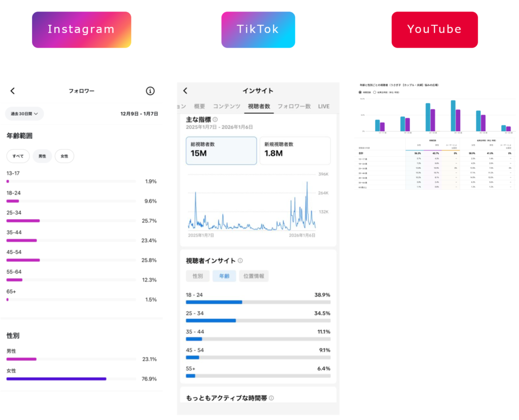Filter age range by 女性 chip
The height and width of the screenshot is (420, 519).
tap(64, 156)
